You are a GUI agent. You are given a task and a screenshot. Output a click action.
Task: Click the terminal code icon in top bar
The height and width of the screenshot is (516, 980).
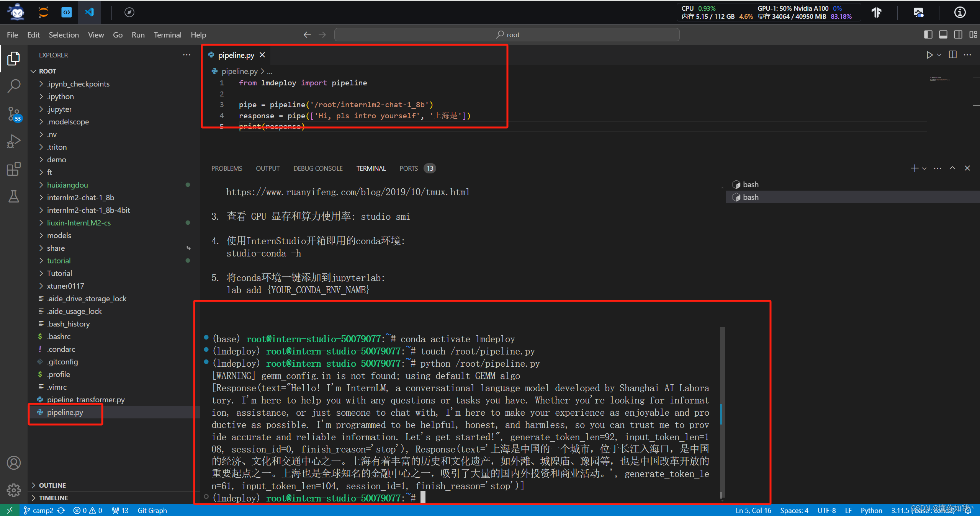pyautogui.click(x=67, y=12)
